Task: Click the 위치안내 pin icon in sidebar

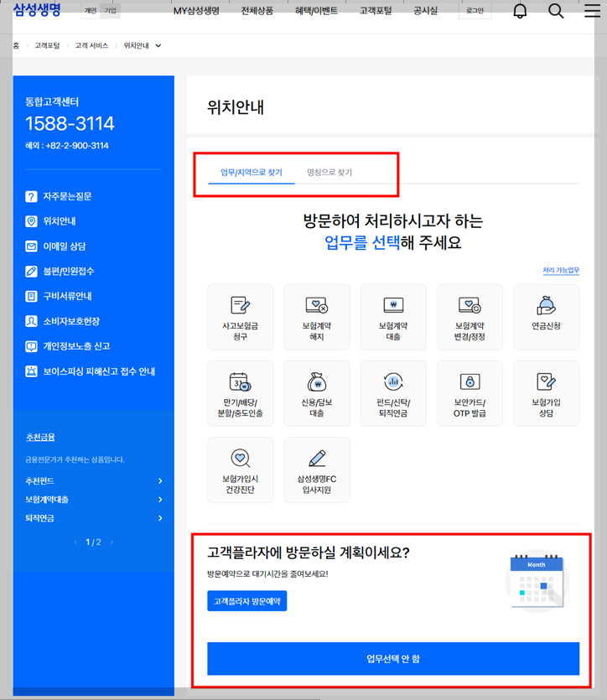Action: tap(31, 221)
